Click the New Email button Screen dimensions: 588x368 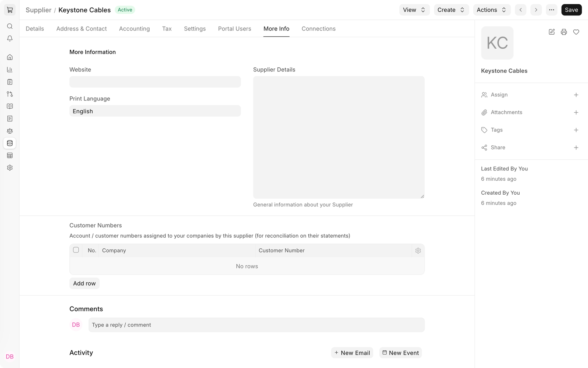[352, 353]
